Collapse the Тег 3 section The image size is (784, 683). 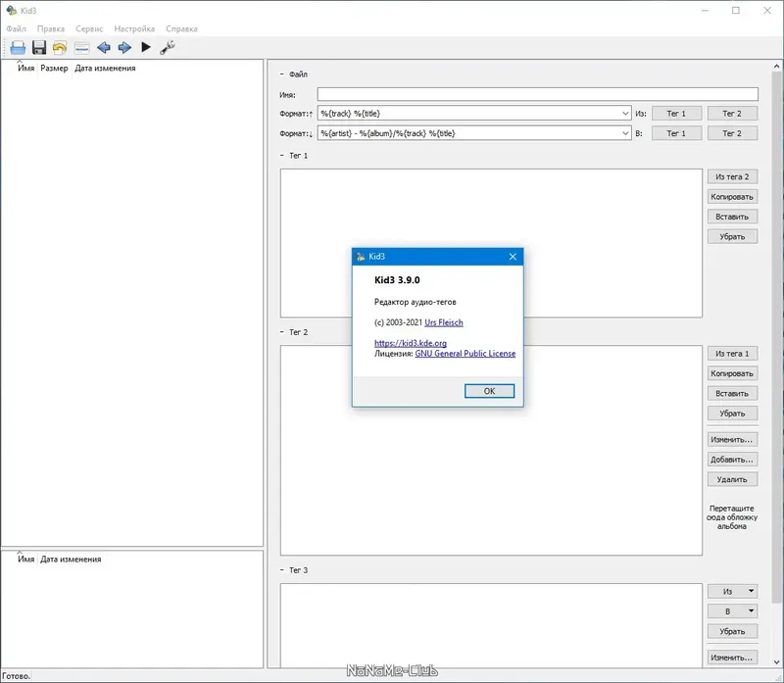coord(282,570)
